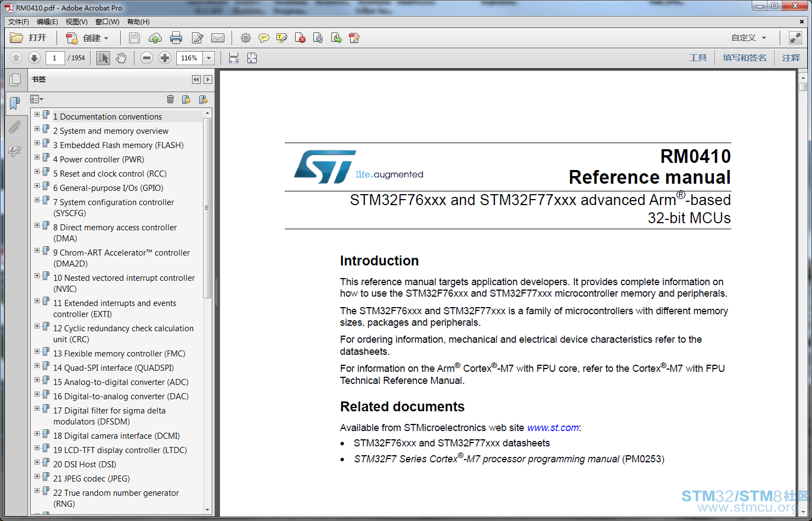Collapse the bookmarks pane double-arrow button
This screenshot has height=521, width=812.
(x=196, y=80)
